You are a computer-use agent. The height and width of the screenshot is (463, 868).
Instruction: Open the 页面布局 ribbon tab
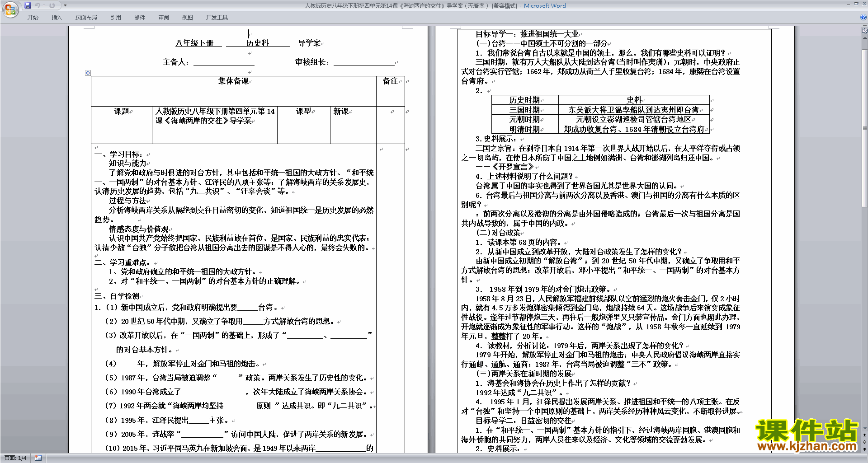pos(86,17)
